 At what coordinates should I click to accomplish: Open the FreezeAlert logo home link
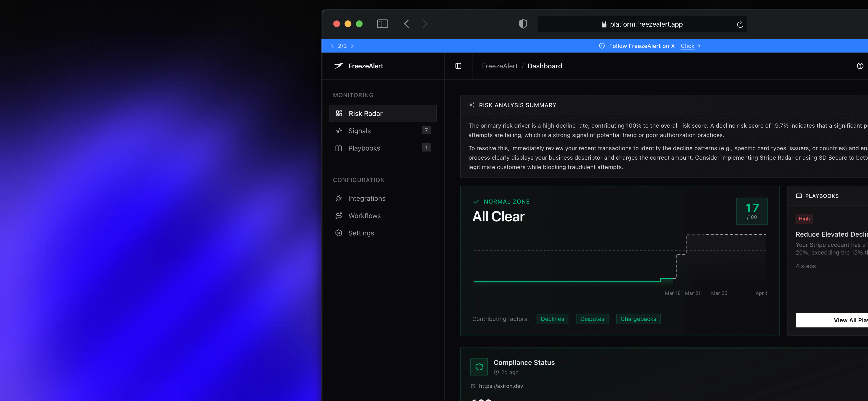point(358,66)
